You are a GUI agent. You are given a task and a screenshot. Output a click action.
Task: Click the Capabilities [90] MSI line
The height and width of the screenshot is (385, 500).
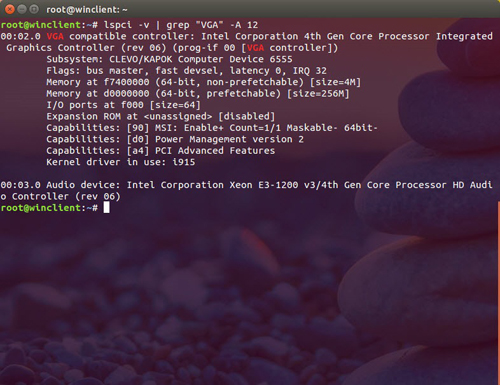coord(212,128)
